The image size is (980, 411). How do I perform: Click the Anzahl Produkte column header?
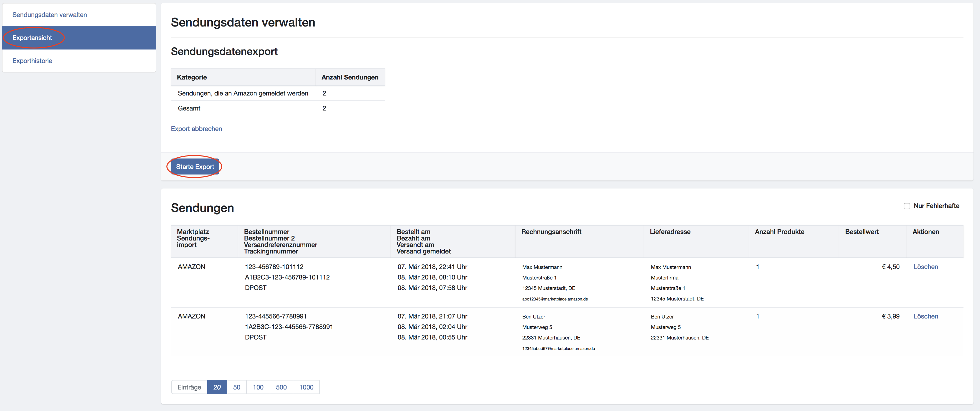point(779,232)
